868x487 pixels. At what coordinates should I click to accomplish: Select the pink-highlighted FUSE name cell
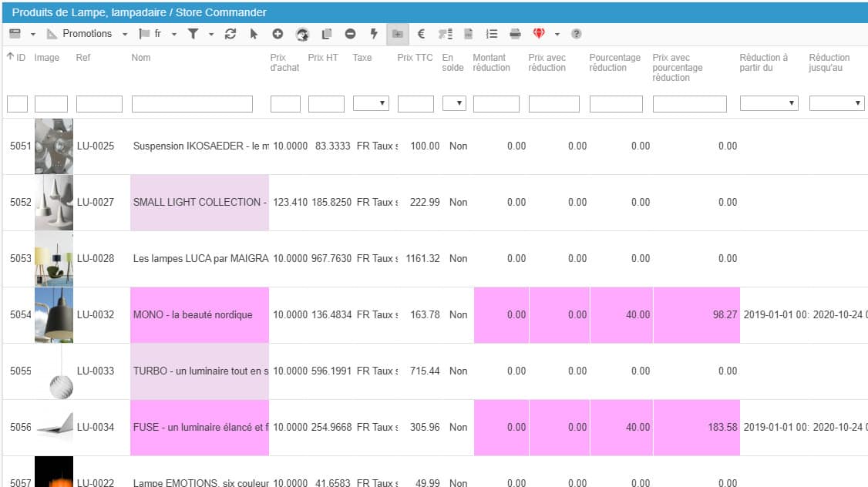coord(200,427)
